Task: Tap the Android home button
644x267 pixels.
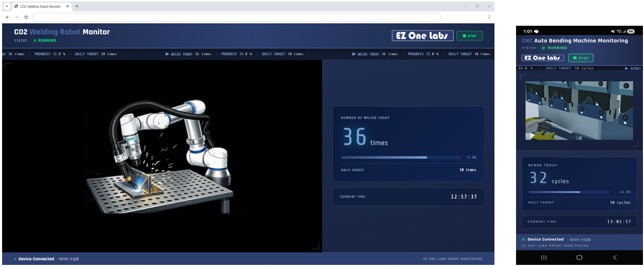Action: 579,258
